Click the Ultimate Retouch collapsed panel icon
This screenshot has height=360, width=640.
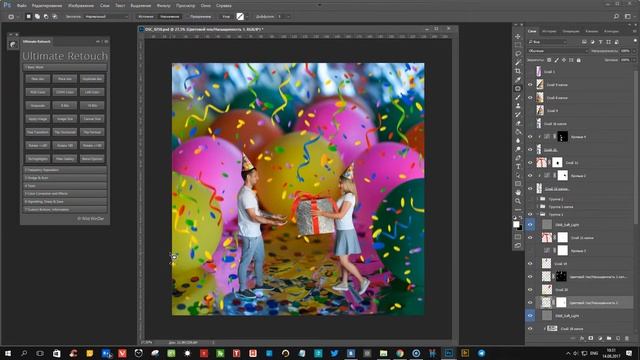pos(13,44)
